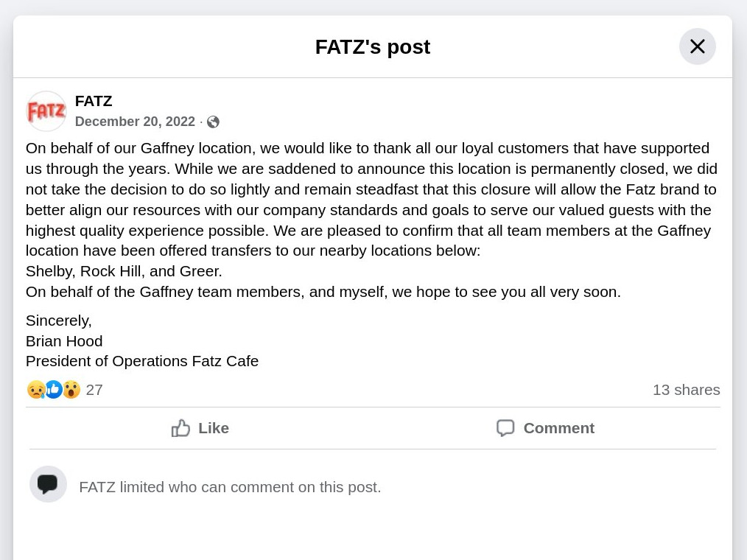Click the 'FATZ limited who can comment' notice
The width and height of the screenshot is (747, 560).
(x=230, y=487)
